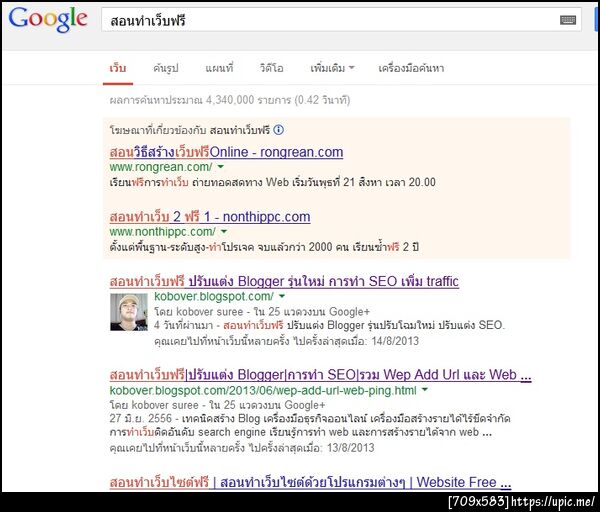
Task: Select the เว็บ (Web) tab
Action: (x=118, y=68)
